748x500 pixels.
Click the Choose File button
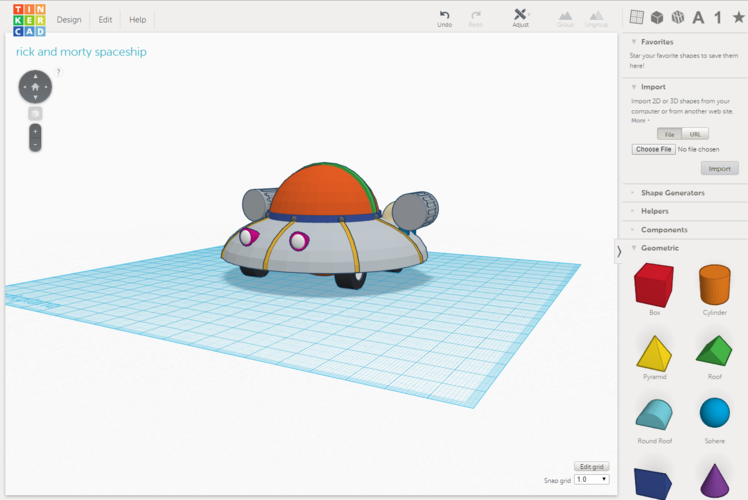653,149
